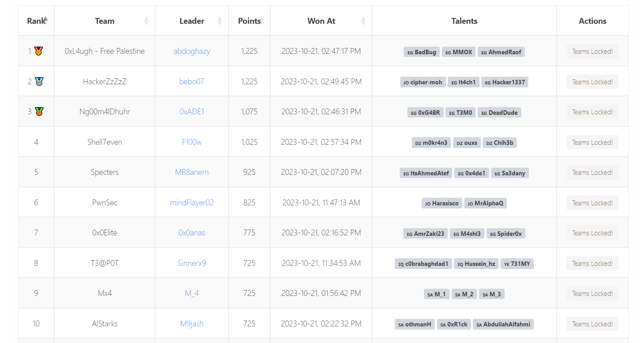Select the Chih3b talent tag
Image resolution: width=644 pixels, height=343 pixels.
click(500, 143)
